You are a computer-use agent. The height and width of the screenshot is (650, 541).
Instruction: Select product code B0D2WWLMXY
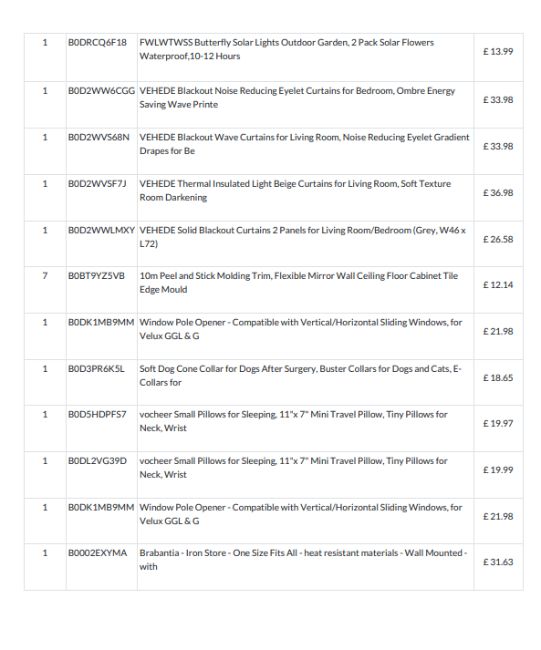point(102,230)
